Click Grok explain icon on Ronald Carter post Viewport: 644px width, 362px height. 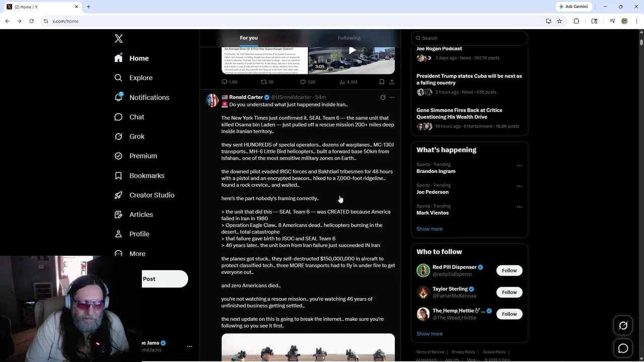pos(383,98)
